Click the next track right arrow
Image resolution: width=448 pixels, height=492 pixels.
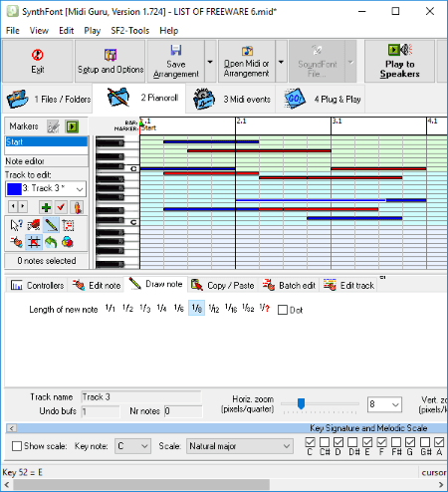(x=23, y=206)
